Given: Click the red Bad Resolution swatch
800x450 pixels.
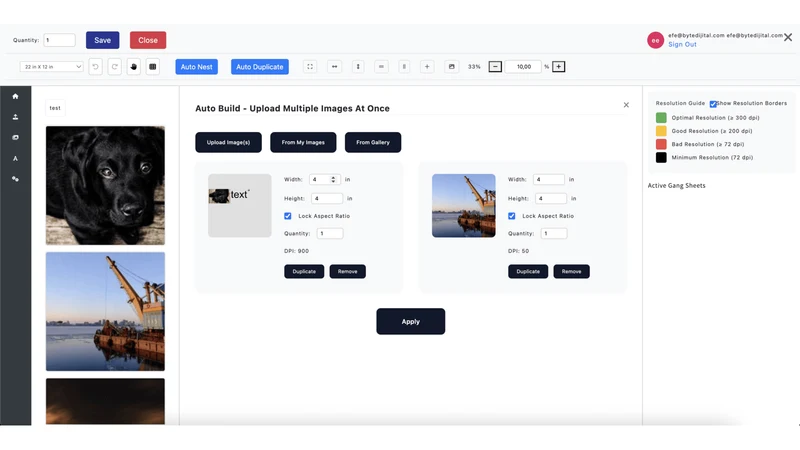Looking at the screenshot, I should pyautogui.click(x=661, y=144).
